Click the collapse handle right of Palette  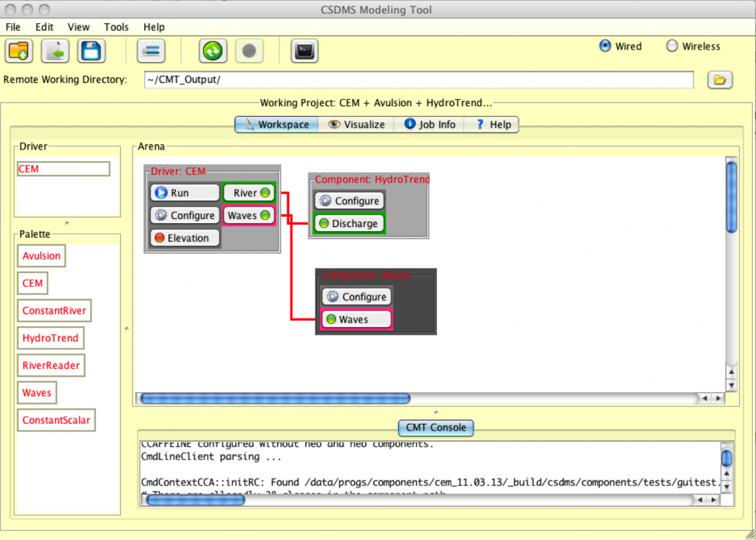tap(127, 329)
